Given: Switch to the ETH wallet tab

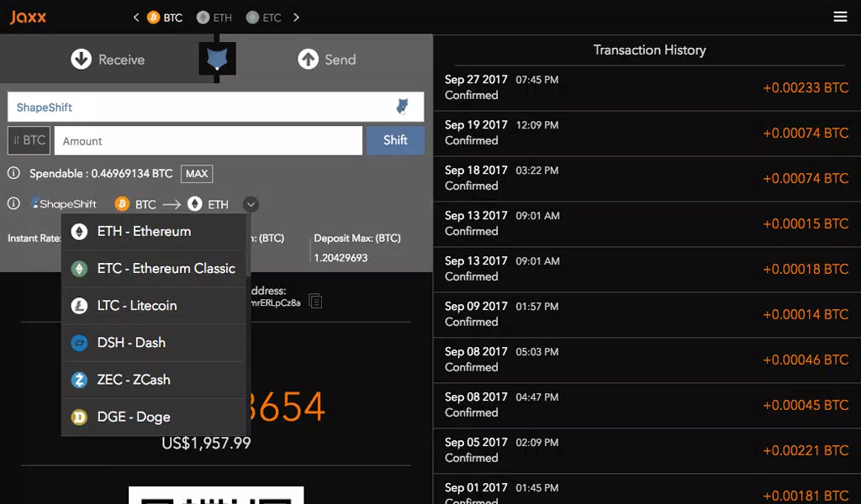Looking at the screenshot, I should [214, 18].
